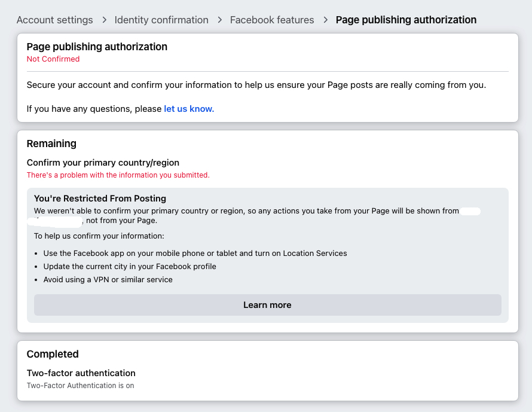Click breadcrumb chevron after Account settings
Viewport: 532px width, 412px height.
[104, 20]
